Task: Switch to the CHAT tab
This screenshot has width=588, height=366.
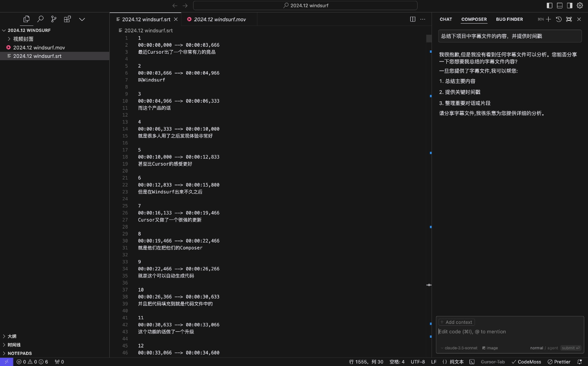Action: (x=446, y=19)
